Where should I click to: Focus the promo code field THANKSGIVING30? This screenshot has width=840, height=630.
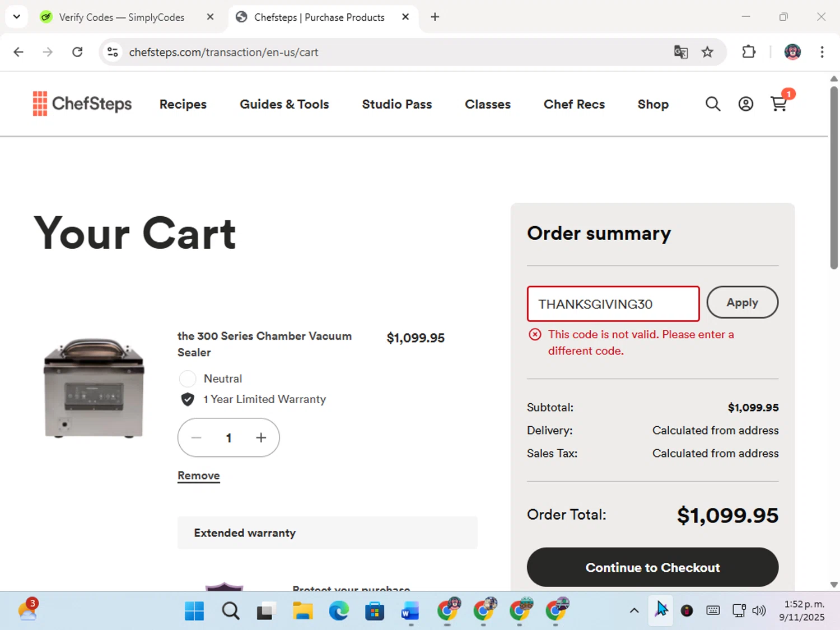click(x=613, y=304)
